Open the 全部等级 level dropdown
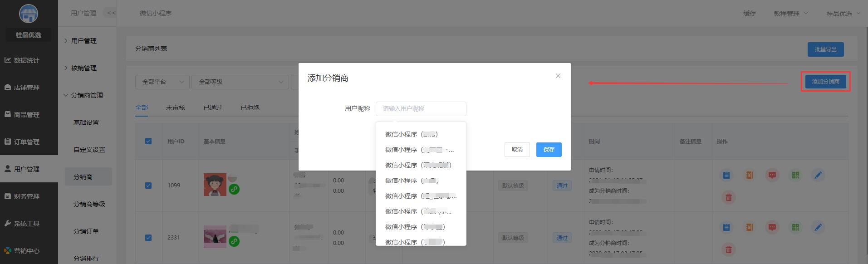868x264 pixels. [240, 82]
